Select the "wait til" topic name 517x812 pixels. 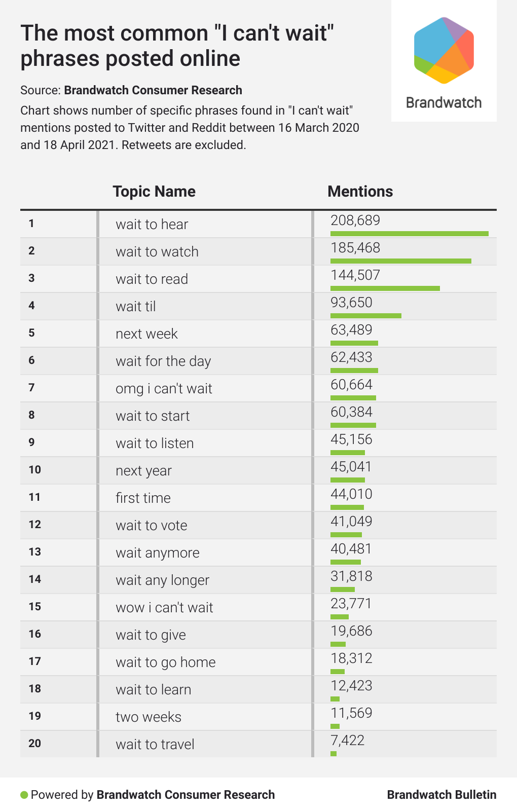[x=135, y=307]
